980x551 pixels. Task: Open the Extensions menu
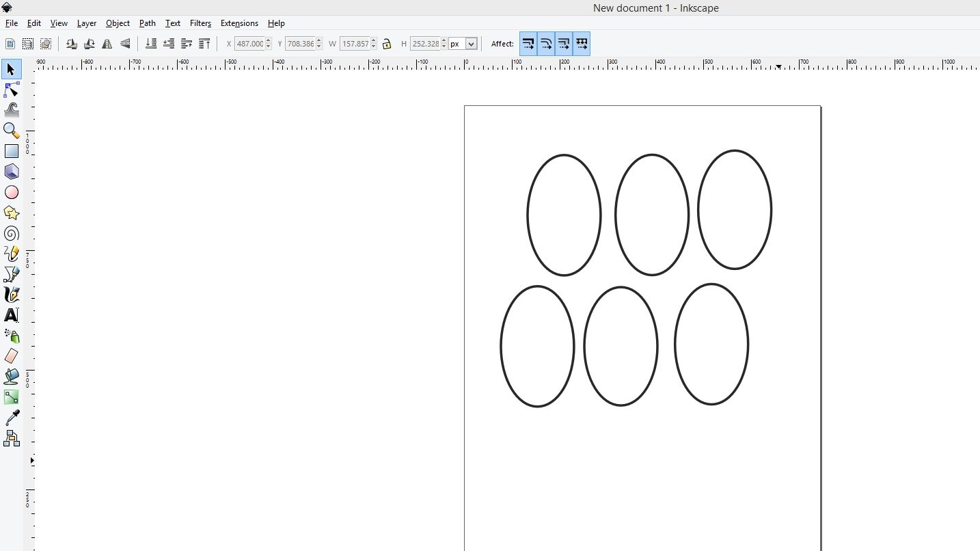239,23
